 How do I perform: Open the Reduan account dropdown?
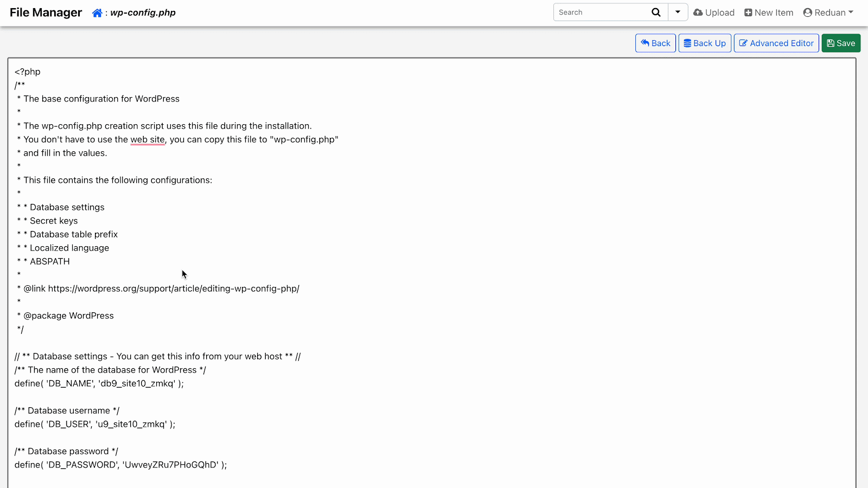pyautogui.click(x=828, y=12)
